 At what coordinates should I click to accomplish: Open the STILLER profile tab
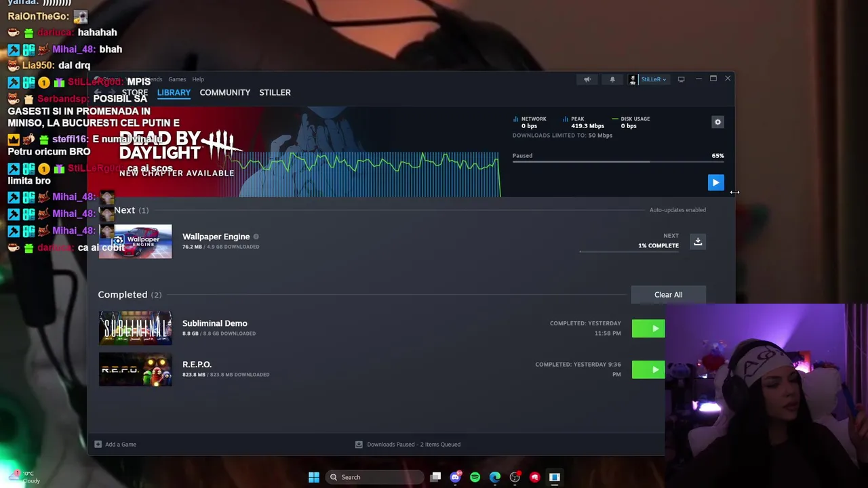275,92
